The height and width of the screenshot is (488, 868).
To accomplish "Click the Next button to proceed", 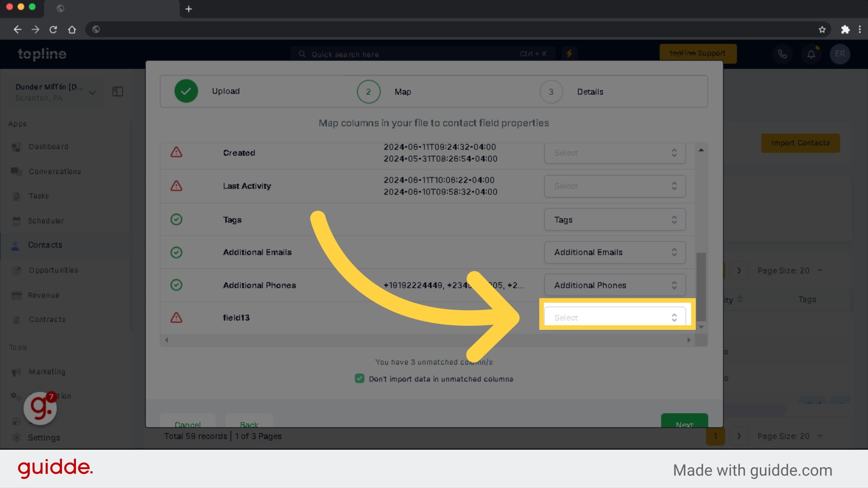I will coord(684,424).
